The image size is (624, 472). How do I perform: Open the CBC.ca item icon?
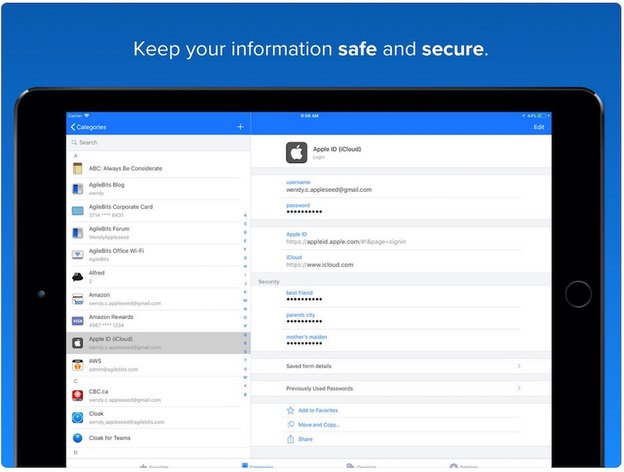point(77,394)
